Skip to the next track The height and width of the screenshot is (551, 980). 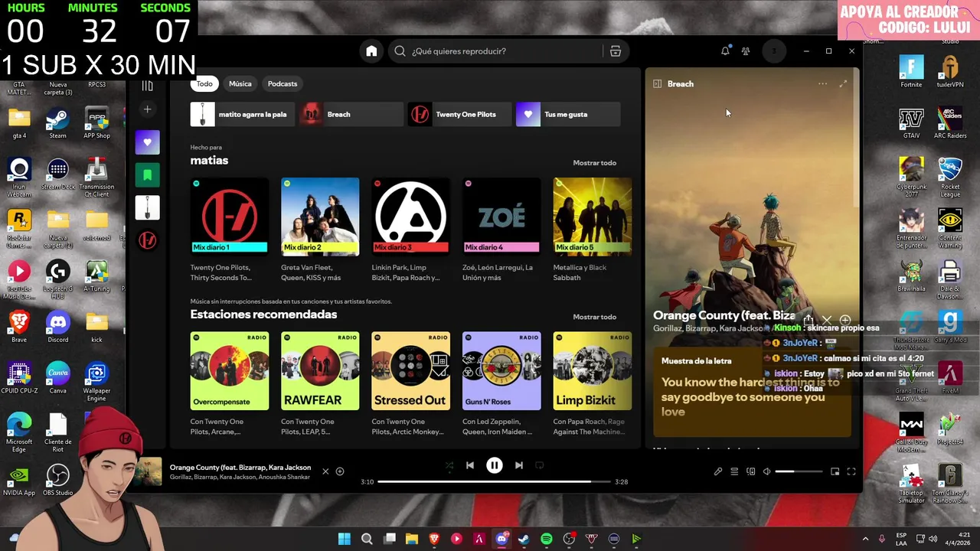tap(519, 465)
